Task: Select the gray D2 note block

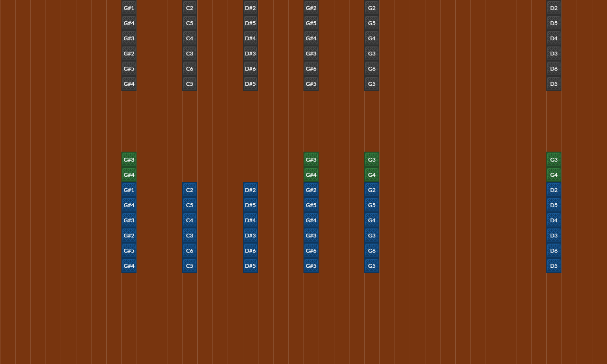Action: [554, 8]
